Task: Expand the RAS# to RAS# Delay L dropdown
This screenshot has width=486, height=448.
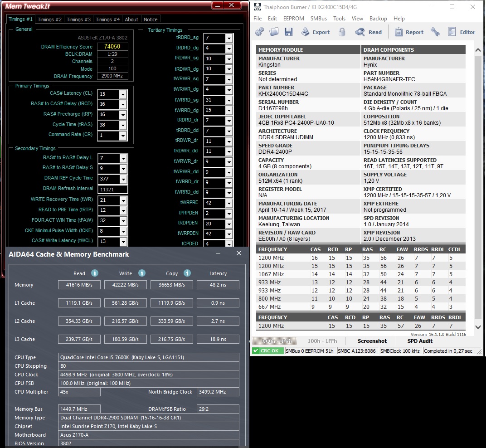Action: coord(123,158)
